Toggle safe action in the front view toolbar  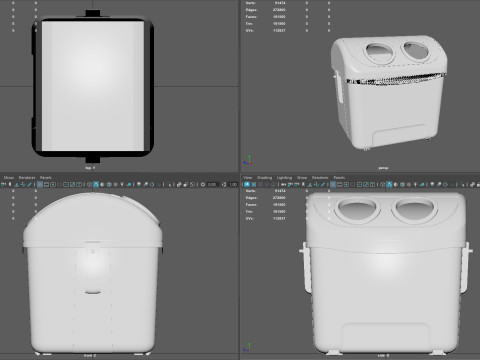click(x=72, y=184)
